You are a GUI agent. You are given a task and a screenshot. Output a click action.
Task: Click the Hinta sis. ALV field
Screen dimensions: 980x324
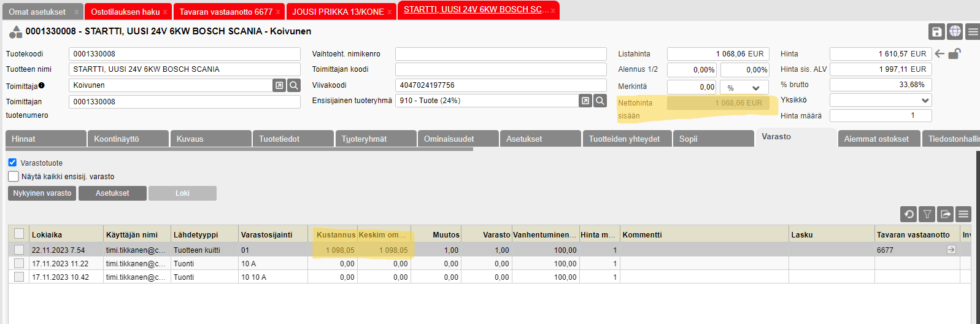[x=881, y=69]
